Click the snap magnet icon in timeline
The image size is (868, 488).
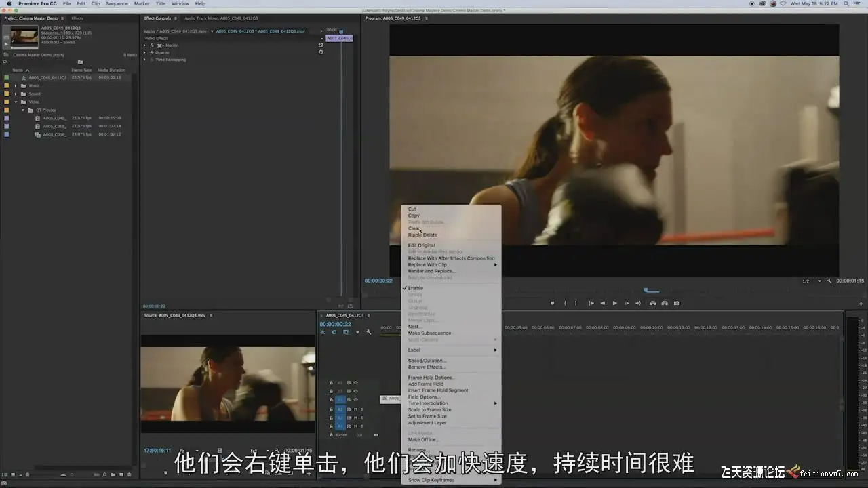click(x=334, y=332)
